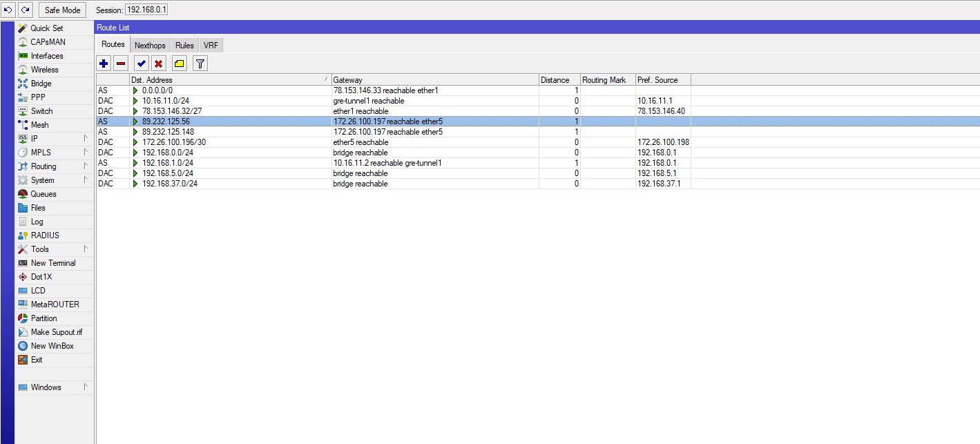Select the 192.168.1.0/24 route row
The height and width of the screenshot is (444, 980).
(x=537, y=163)
